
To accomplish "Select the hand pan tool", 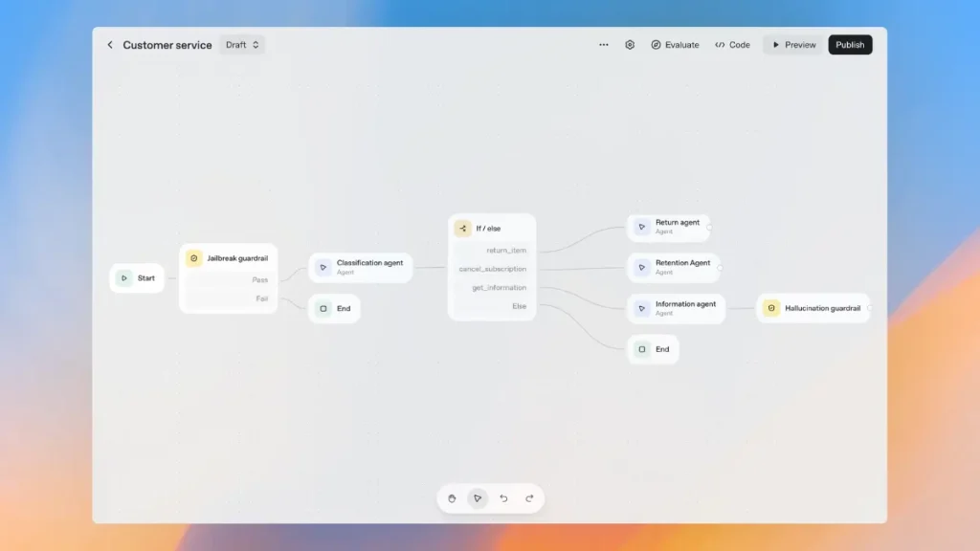I will [452, 498].
